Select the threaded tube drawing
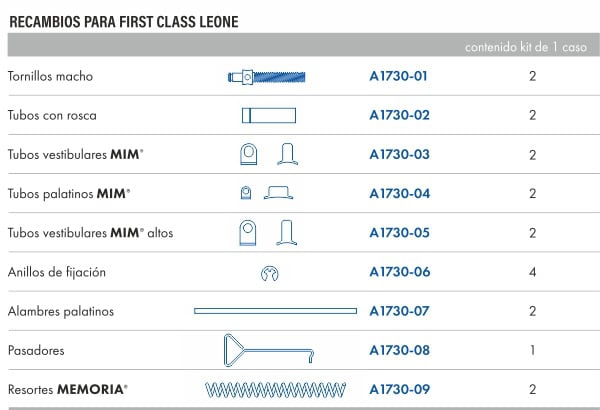Screen dimensions: 600x410 tap(269, 115)
